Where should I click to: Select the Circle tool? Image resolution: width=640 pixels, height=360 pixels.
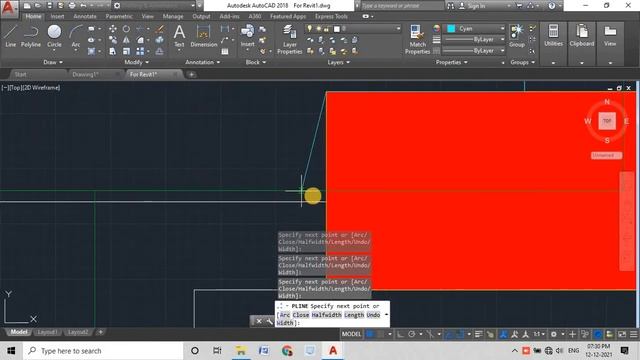54,36
